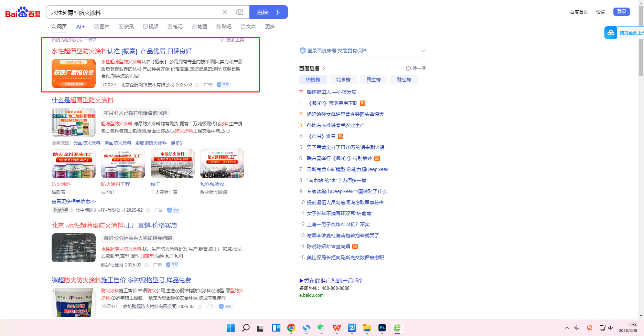Open the Ai+ search tab
Viewport: 644px width, 336px height.
[80, 27]
